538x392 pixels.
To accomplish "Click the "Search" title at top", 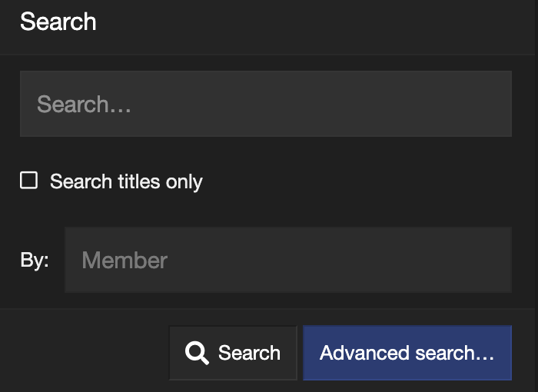I will pyautogui.click(x=58, y=22).
